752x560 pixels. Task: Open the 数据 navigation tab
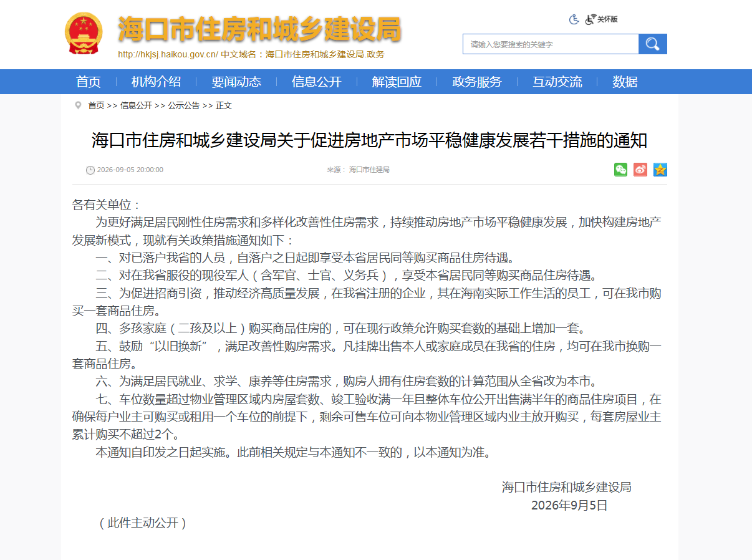click(625, 82)
